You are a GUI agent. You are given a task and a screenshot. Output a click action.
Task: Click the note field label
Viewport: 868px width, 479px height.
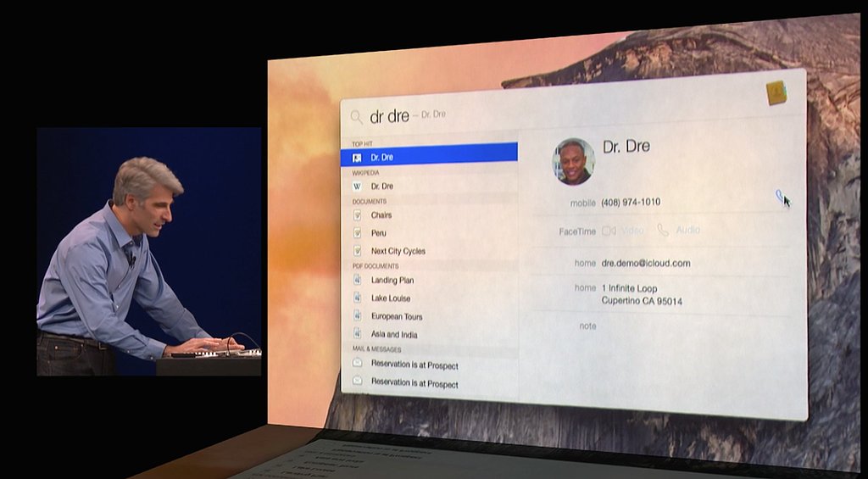[x=588, y=326]
